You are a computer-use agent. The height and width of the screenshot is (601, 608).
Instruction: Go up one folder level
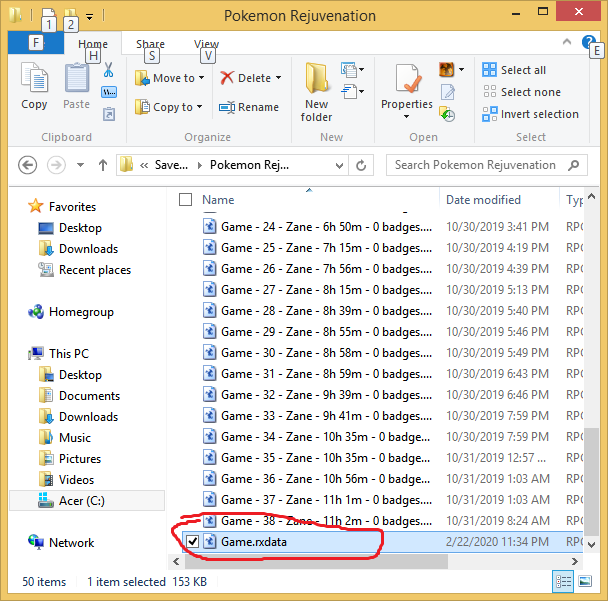tap(103, 166)
